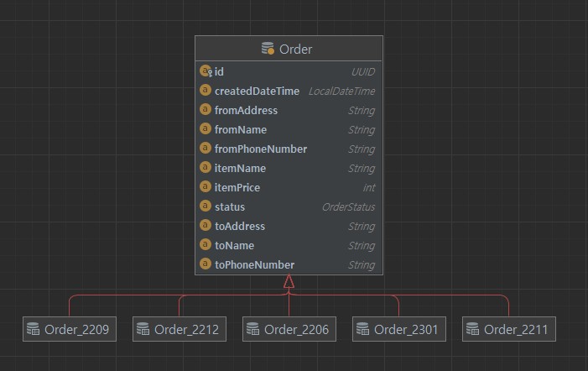
Task: Click the table icon on Order_2206
Action: 253,329
